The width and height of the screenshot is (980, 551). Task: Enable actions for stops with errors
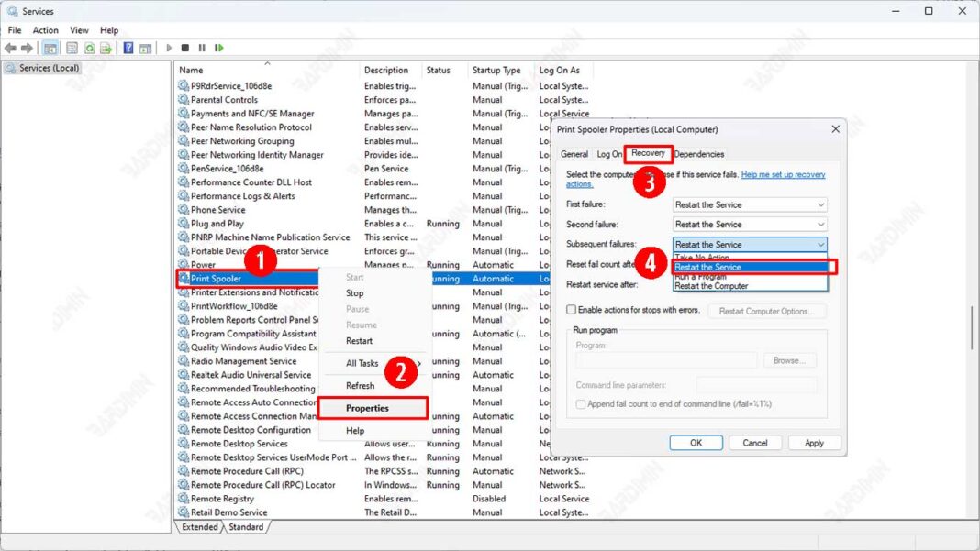click(x=570, y=310)
